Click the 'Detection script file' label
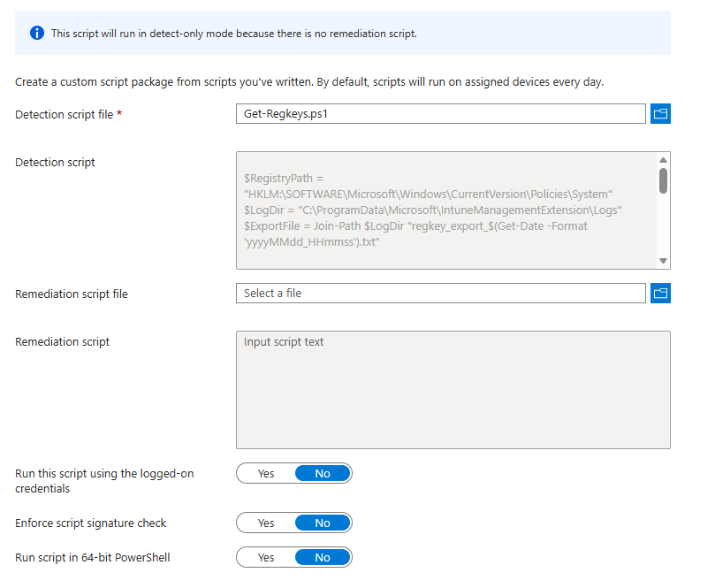The height and width of the screenshot is (588, 715). coord(65,114)
